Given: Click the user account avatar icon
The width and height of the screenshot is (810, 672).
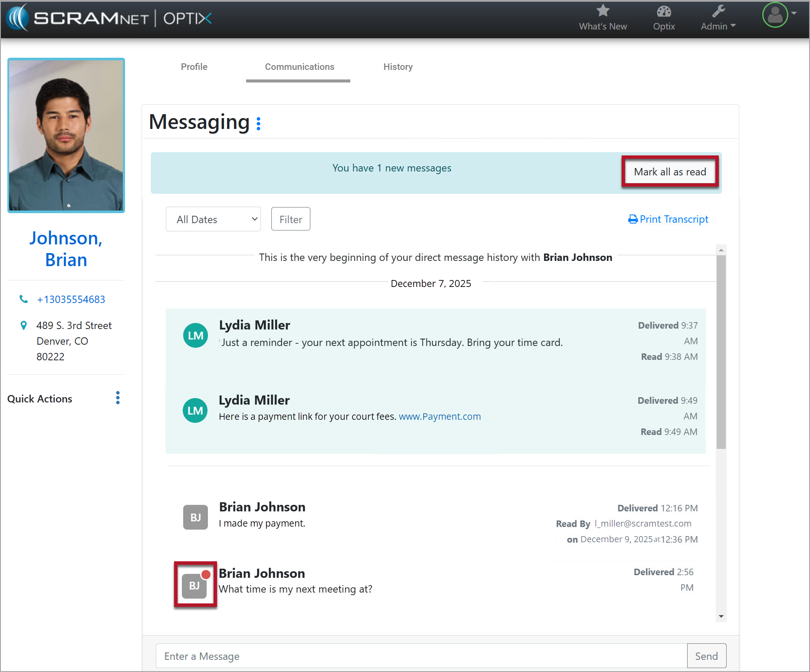Looking at the screenshot, I should 775,15.
